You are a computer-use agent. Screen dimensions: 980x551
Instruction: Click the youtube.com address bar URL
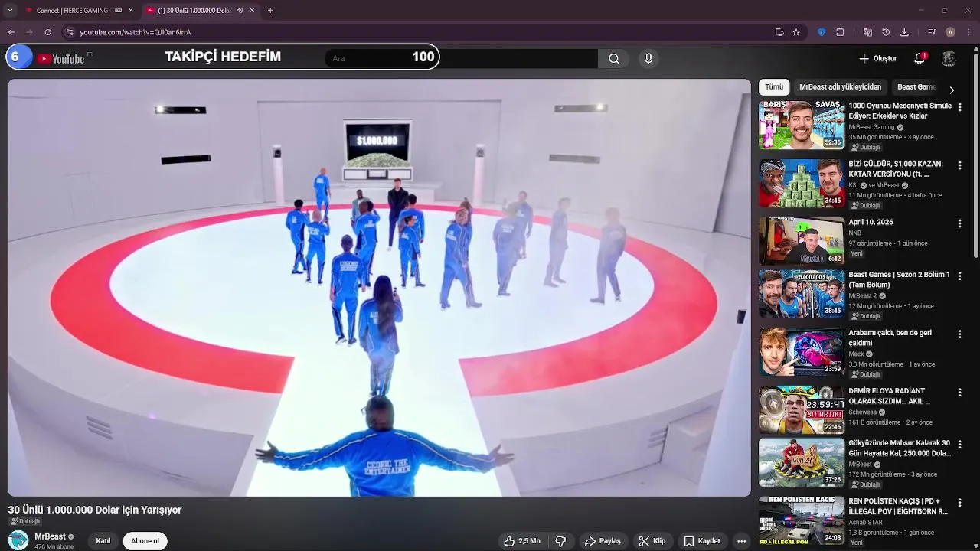point(136,32)
